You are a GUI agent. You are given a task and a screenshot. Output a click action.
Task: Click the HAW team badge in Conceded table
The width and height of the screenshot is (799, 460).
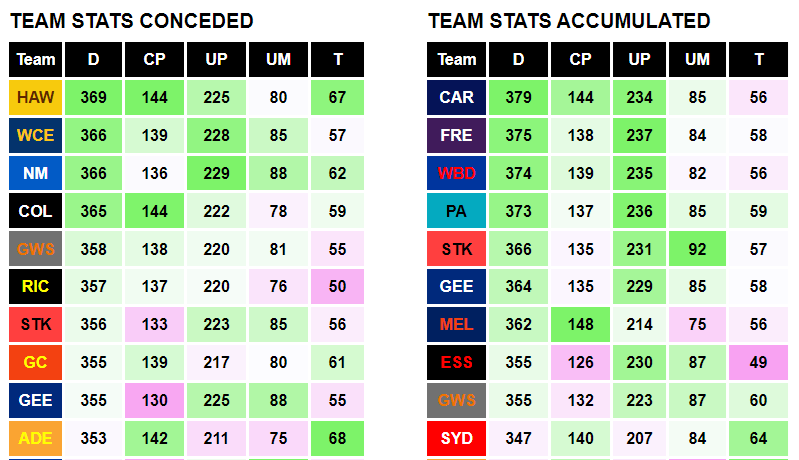click(35, 97)
